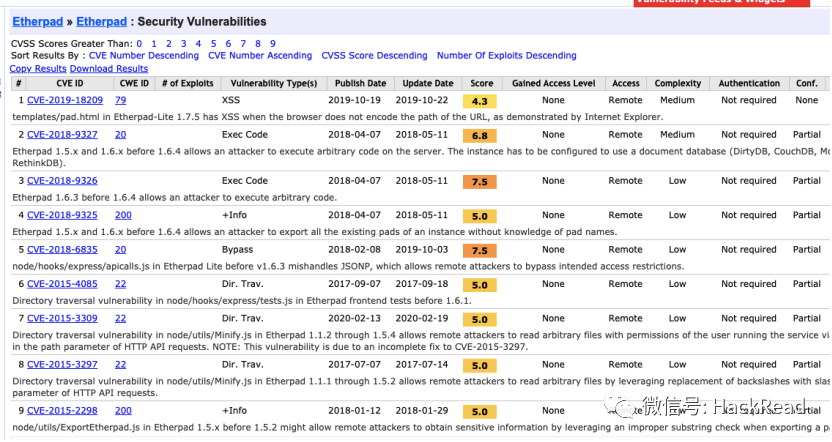Click the CWE ID column header
Screen dimensions: 832x442
click(x=134, y=83)
